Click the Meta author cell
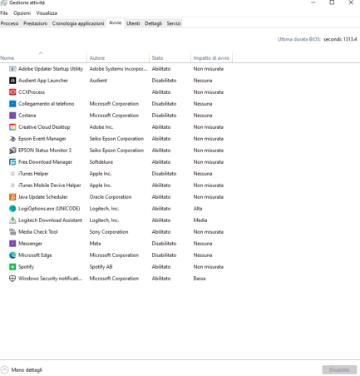360x376 pixels. 95,244
